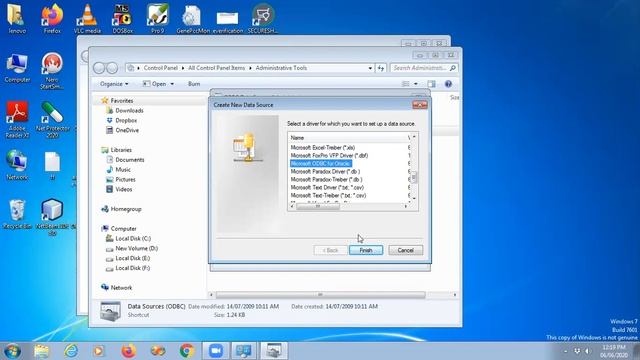Select Microsoft Text Driver (*.txt; *.csv)

[327, 187]
